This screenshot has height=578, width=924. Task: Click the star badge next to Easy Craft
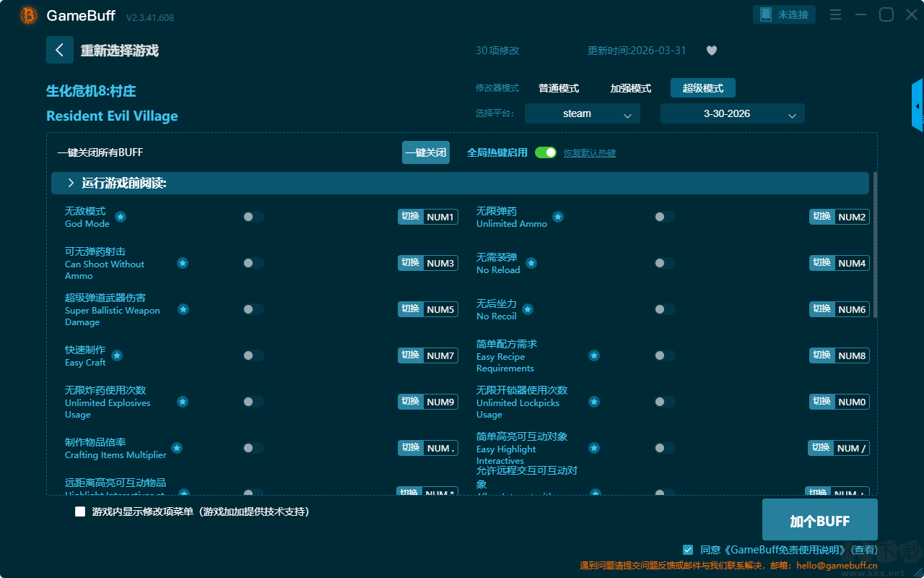click(x=117, y=355)
